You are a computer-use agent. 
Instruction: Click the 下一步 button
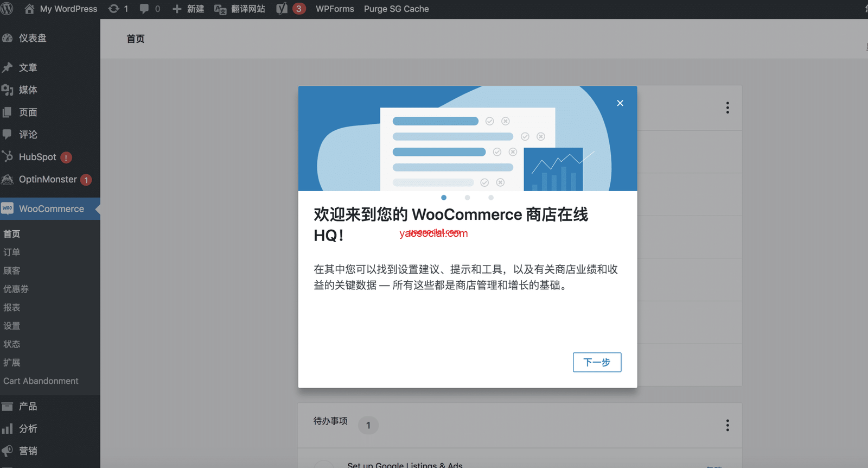click(597, 362)
